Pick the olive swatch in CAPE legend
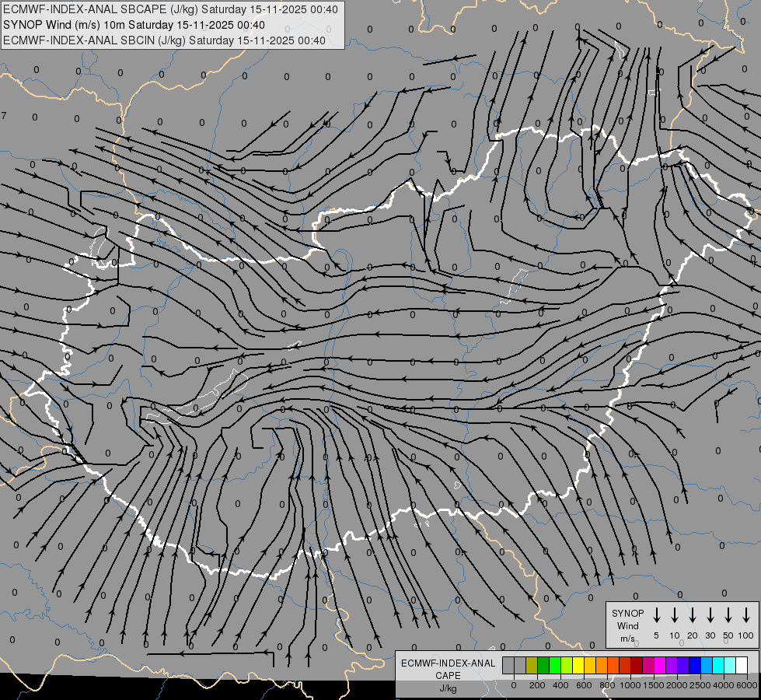 [x=532, y=665]
